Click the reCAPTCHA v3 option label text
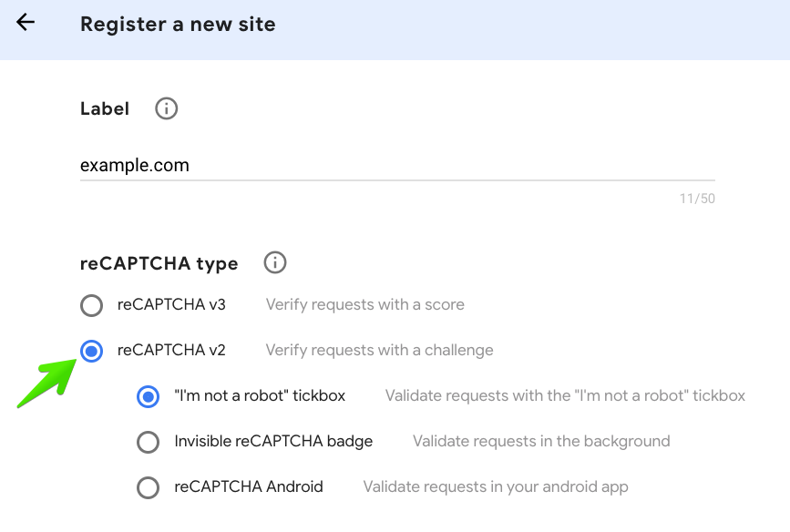790x532 pixels. (x=171, y=304)
